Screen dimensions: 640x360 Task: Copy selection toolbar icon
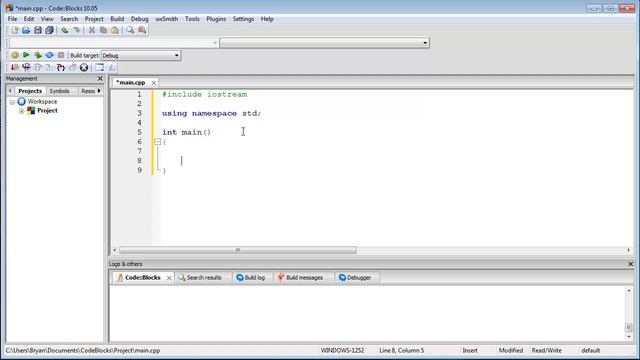coord(103,30)
